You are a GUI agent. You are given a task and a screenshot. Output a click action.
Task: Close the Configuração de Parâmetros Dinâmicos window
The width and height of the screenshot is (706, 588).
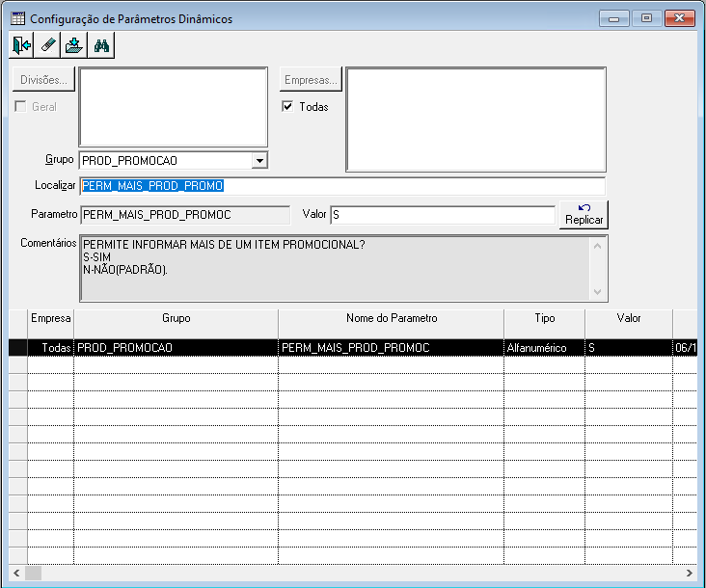click(x=679, y=18)
